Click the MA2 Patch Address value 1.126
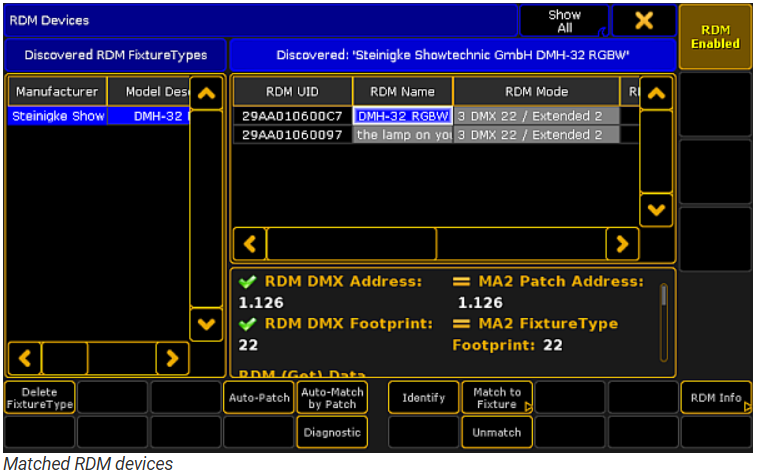The width and height of the screenshot is (757, 472). [x=480, y=303]
